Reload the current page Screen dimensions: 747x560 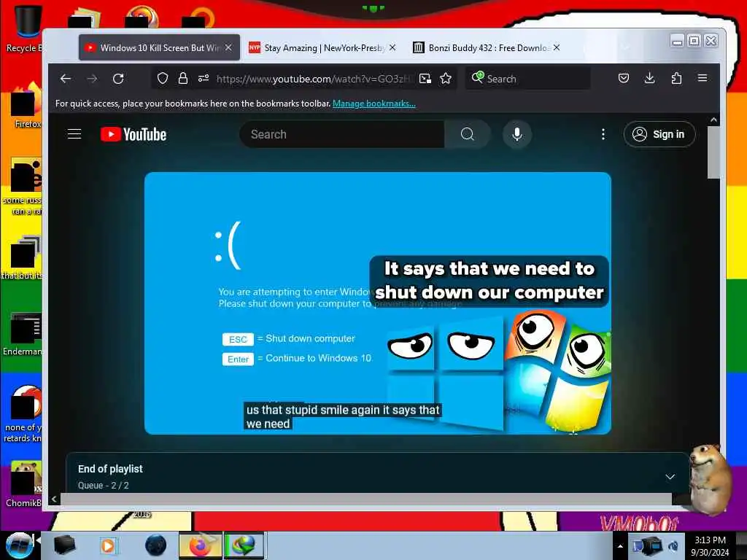pyautogui.click(x=118, y=79)
